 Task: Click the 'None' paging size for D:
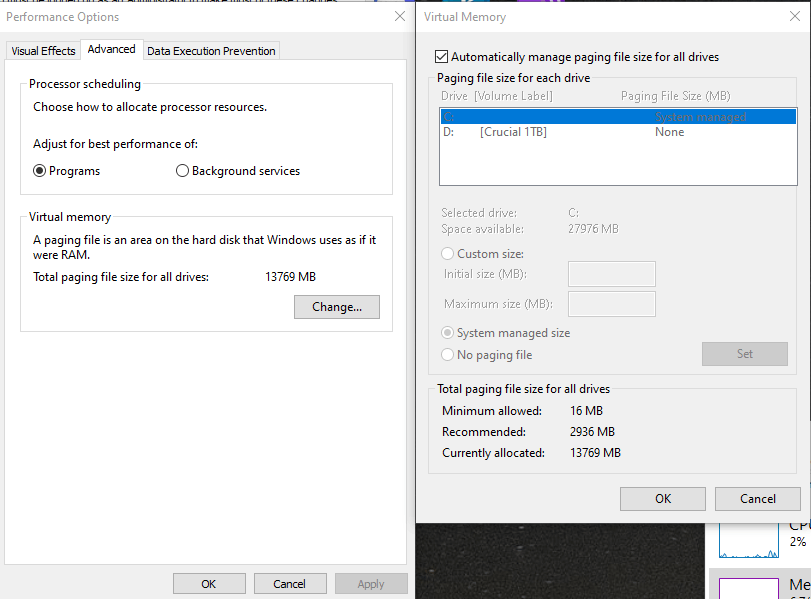tap(669, 132)
